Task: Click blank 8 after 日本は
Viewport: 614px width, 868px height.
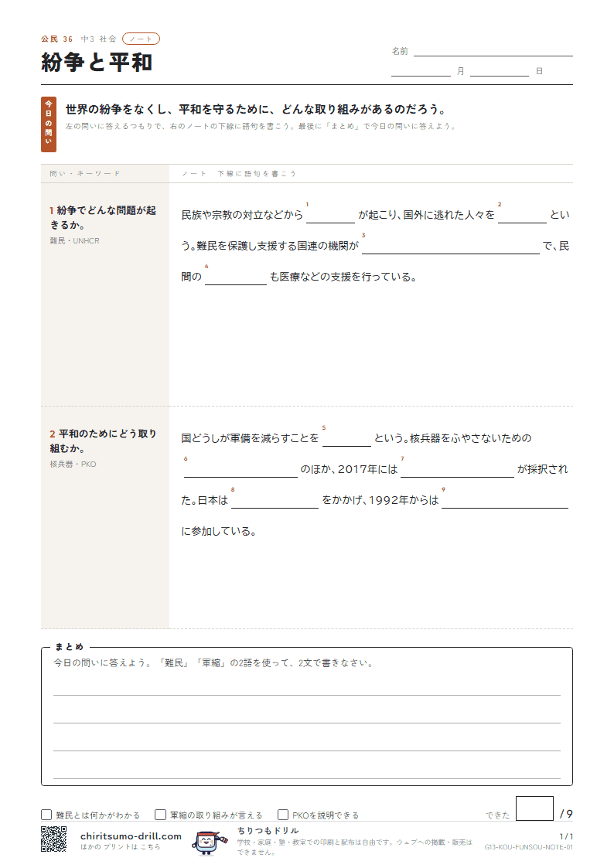Action: click(x=275, y=500)
